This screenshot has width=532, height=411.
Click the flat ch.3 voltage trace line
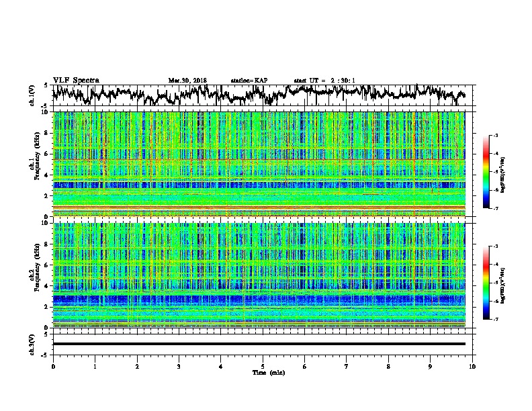pos(259,344)
